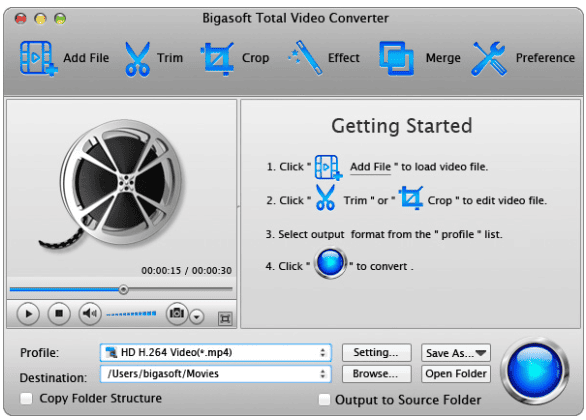The height and width of the screenshot is (420, 586).
Task: Adjust the blue volume level slider
Action: pyautogui.click(x=131, y=314)
